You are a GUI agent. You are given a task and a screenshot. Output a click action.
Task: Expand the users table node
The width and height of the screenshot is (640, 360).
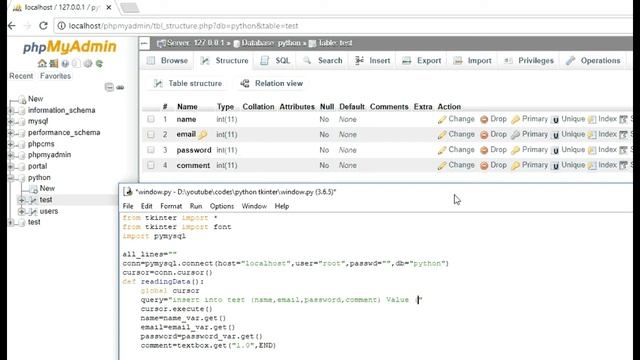point(22,211)
